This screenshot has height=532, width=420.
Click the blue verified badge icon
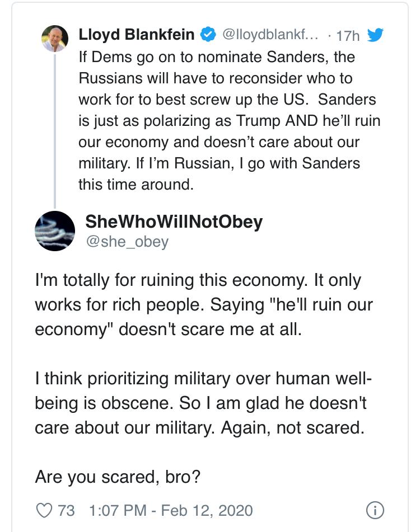click(x=208, y=35)
